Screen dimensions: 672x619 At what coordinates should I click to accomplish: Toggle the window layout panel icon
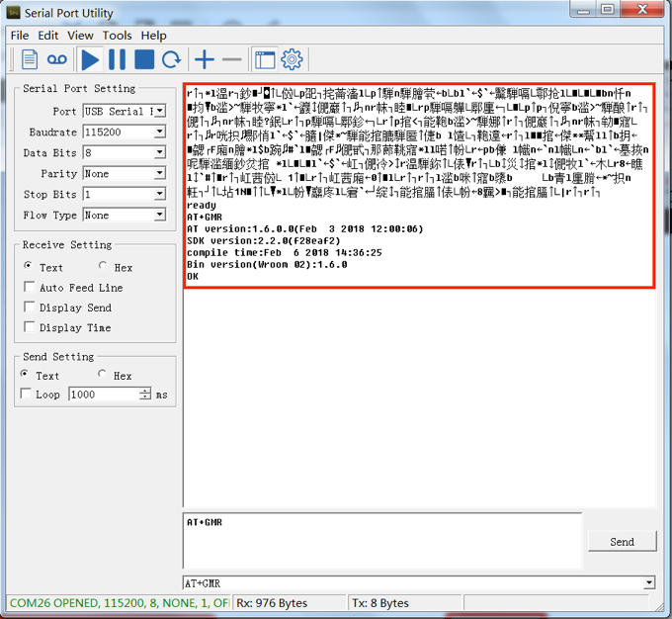coord(264,60)
